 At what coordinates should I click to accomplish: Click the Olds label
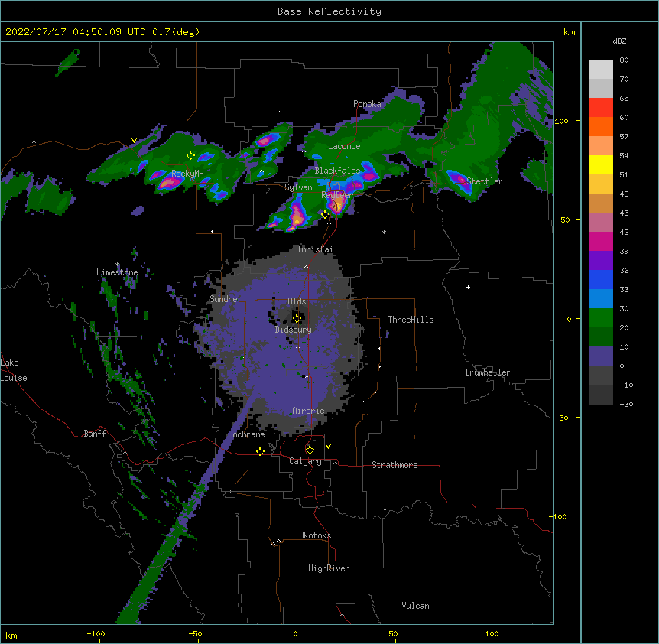pos(297,301)
